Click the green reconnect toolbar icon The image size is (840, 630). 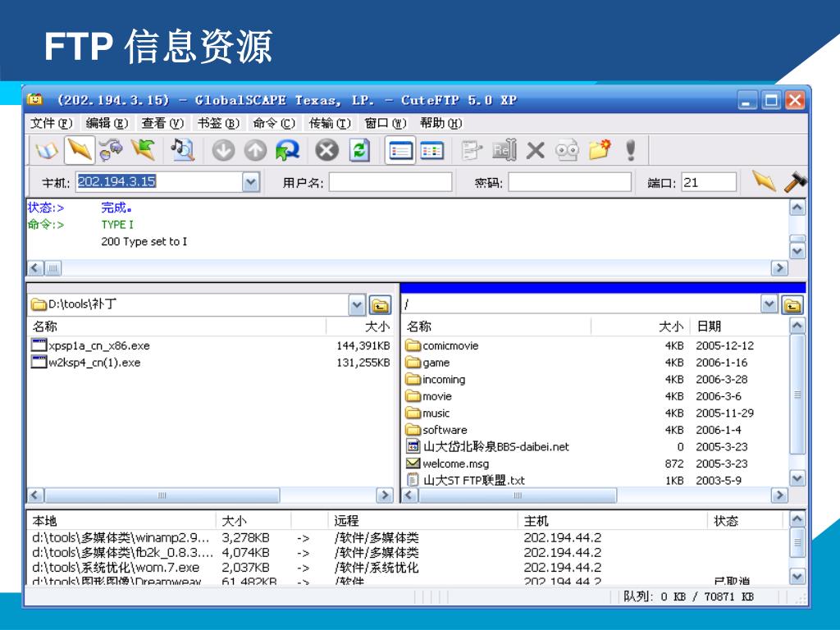pos(143,150)
